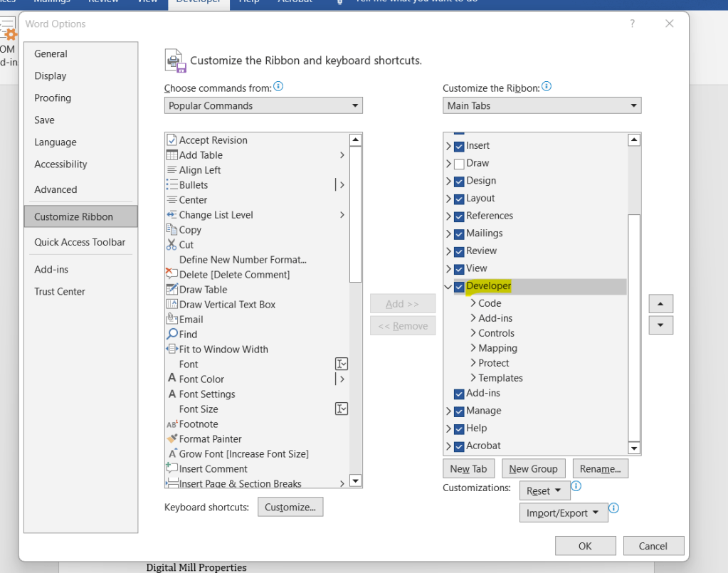Click info icon beside Customize the Ribbon
Image resolution: width=728 pixels, height=573 pixels.
pos(547,86)
